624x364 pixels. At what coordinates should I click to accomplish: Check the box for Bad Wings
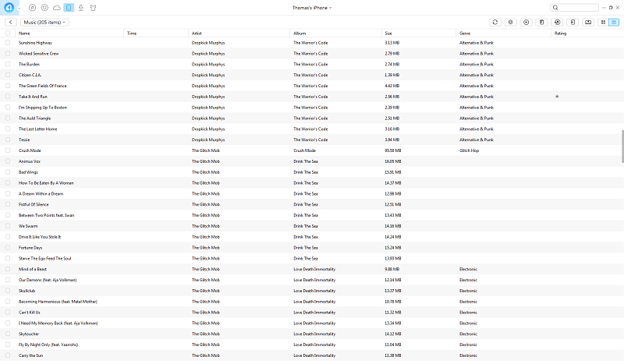click(x=8, y=172)
